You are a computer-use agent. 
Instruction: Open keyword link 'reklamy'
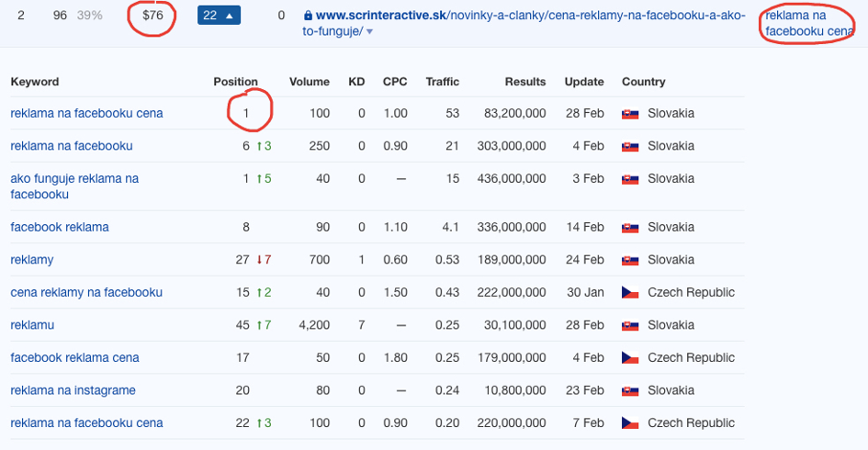coord(32,260)
